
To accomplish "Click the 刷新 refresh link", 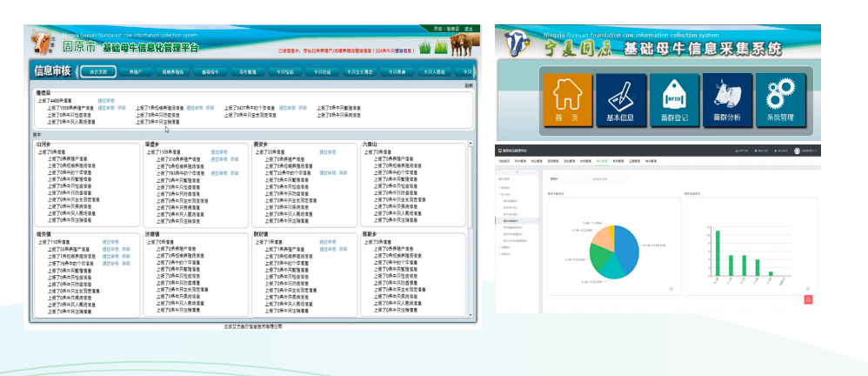I will (469, 85).
